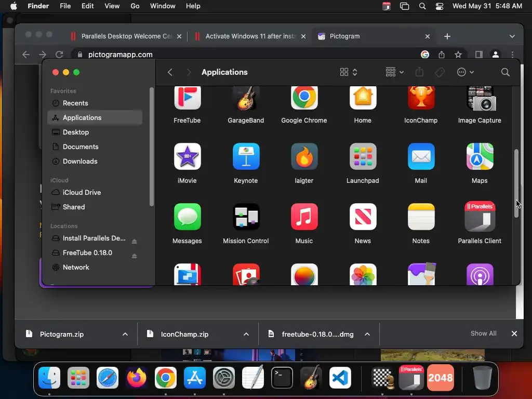The width and height of the screenshot is (532, 399).
Task: Open the Go menu
Action: [135, 6]
